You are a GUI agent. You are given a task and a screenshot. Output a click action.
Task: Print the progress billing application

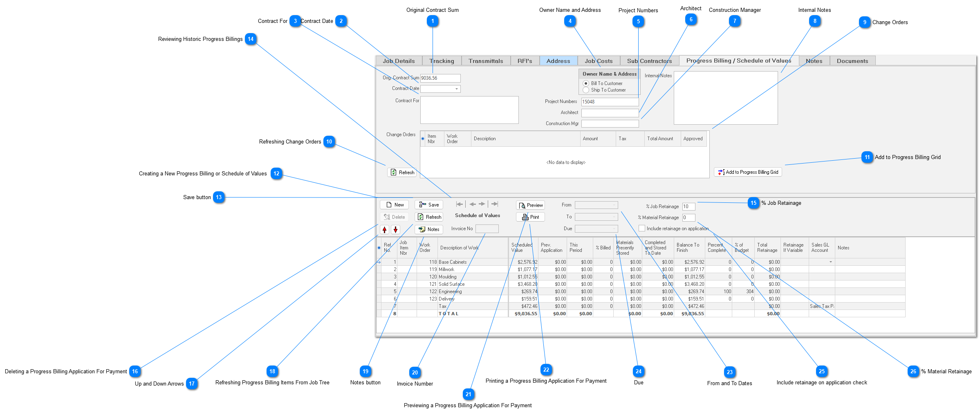pos(530,217)
